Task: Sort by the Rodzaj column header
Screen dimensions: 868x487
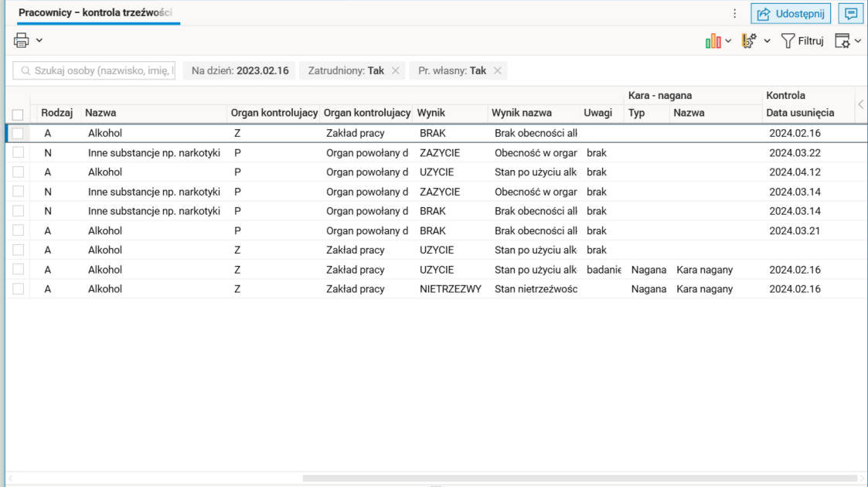Action: click(56, 113)
